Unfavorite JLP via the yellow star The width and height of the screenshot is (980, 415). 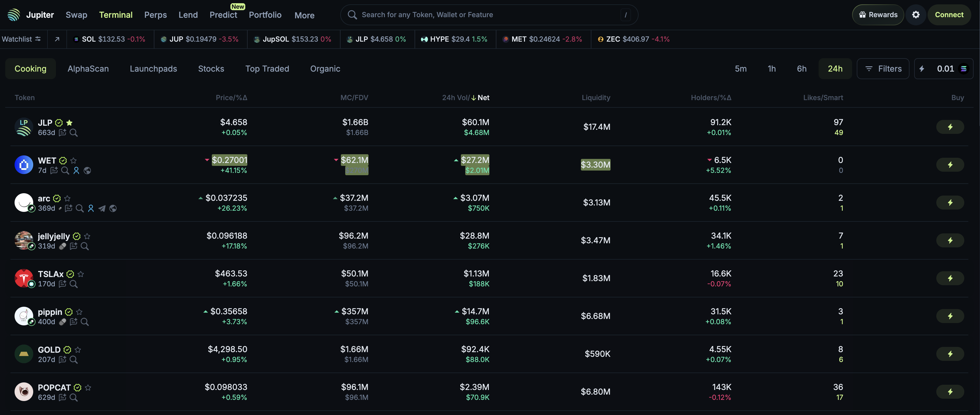click(x=69, y=123)
